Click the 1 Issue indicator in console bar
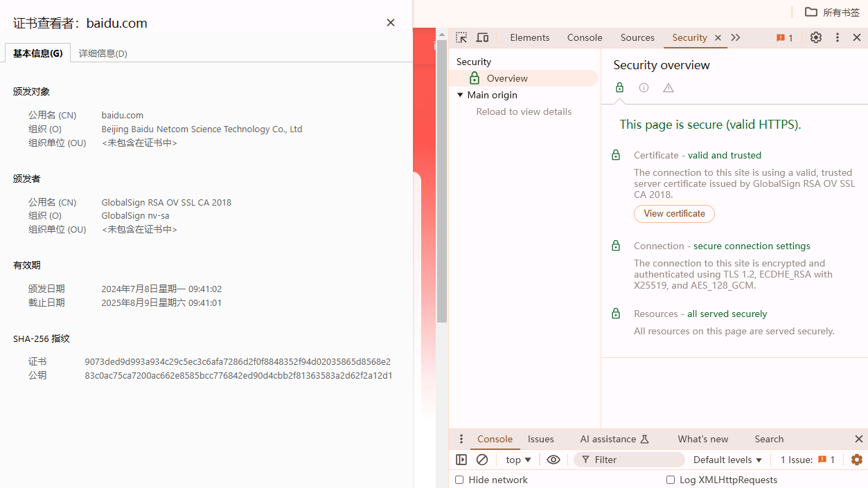Screen dimensions: 868x488 808,460
